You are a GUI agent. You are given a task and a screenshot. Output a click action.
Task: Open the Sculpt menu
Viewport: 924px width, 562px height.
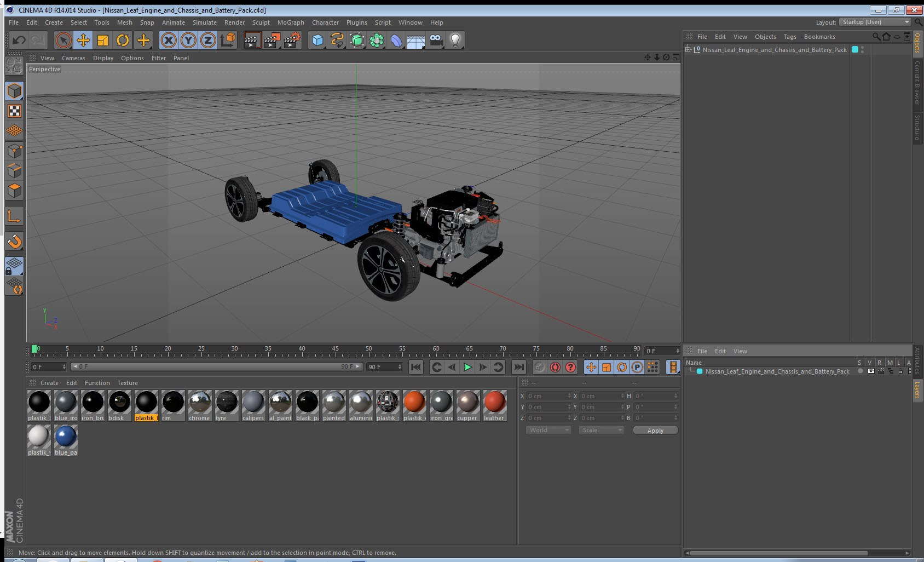(261, 22)
